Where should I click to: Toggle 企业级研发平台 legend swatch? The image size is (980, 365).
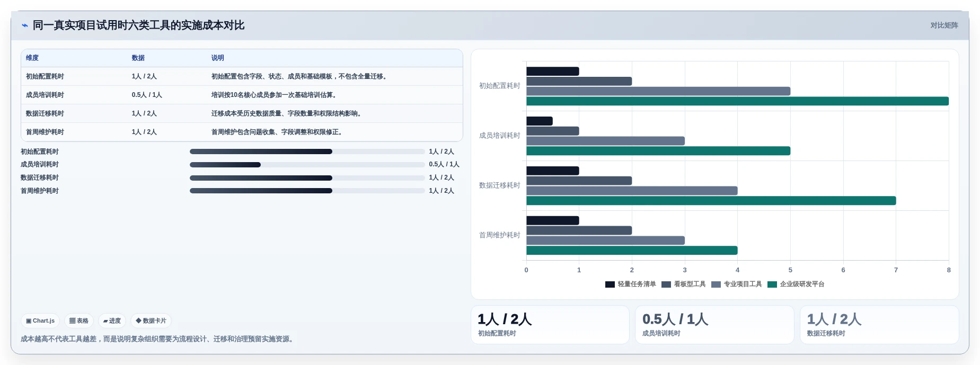772,284
